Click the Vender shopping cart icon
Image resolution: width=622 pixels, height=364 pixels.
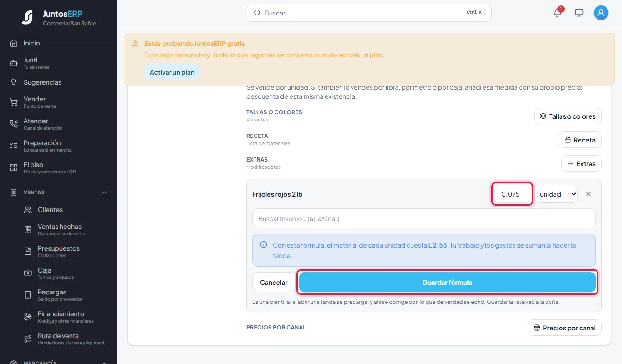14,102
